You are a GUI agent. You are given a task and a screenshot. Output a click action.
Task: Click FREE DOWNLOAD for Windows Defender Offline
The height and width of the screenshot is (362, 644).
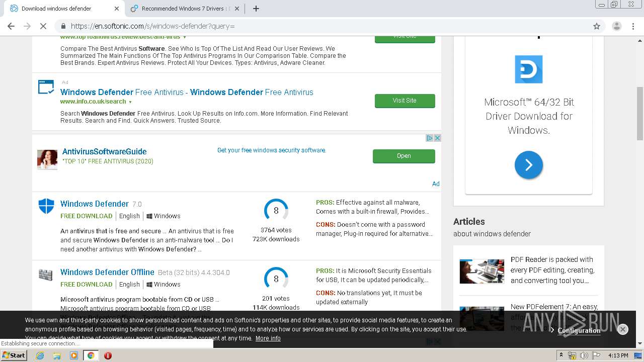point(87,284)
